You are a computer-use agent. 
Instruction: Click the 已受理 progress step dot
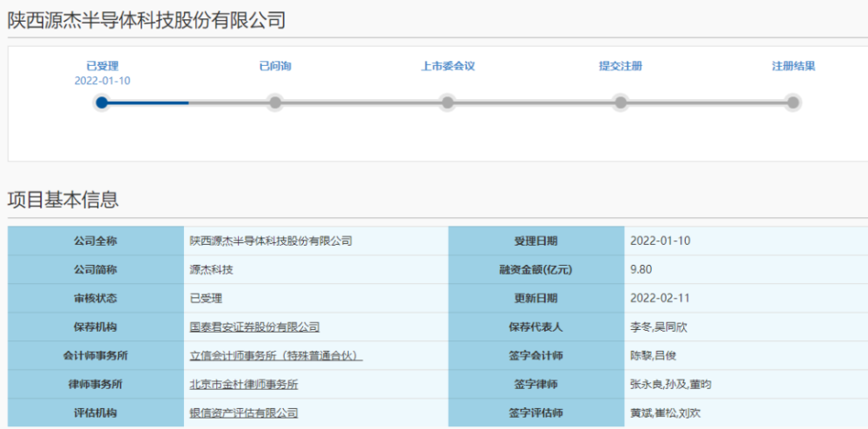click(102, 102)
